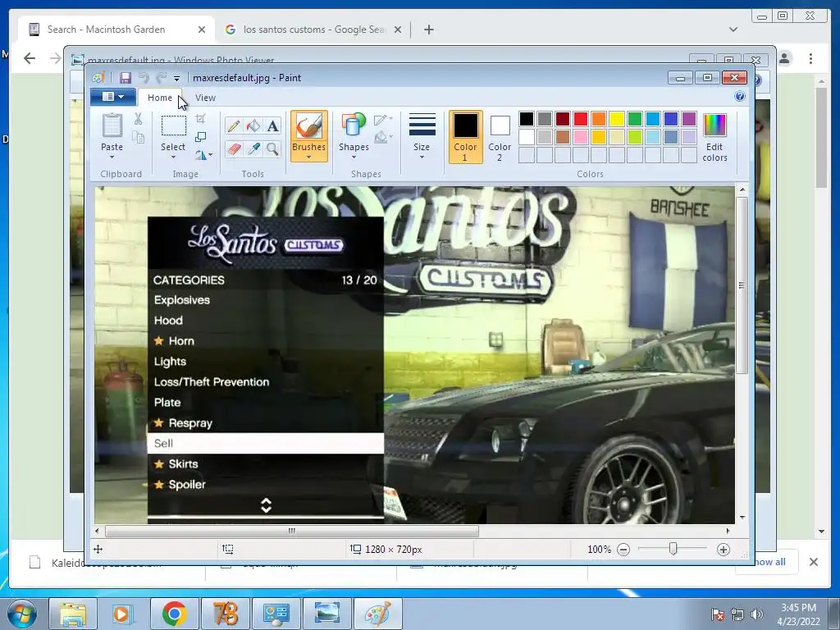Open Chrome's three-dot menu
Viewport: 840px width, 630px height.
(x=810, y=58)
